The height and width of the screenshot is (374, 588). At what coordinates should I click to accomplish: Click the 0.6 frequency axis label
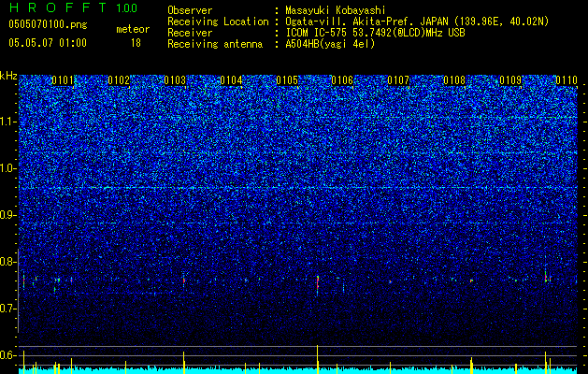point(8,355)
